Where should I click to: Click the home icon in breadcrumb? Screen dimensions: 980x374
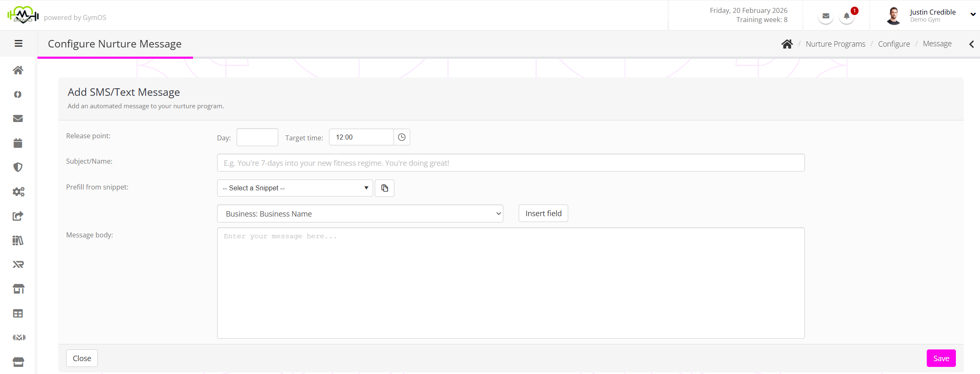787,44
